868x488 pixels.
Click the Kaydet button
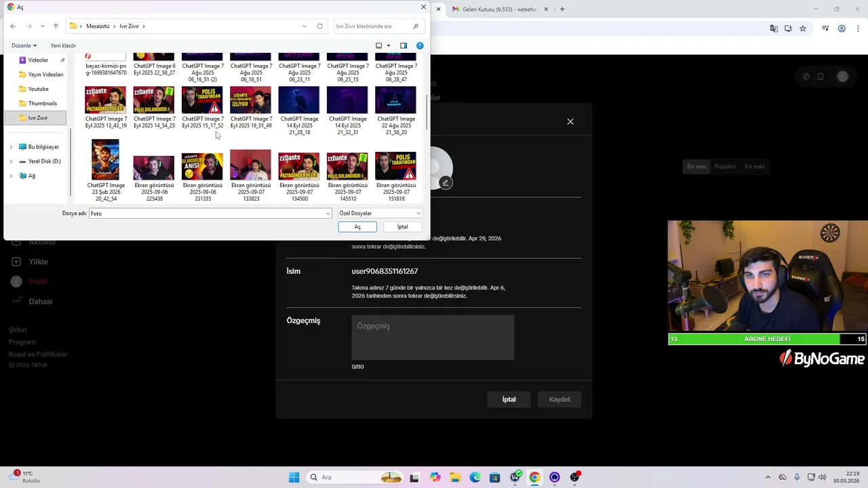559,399
